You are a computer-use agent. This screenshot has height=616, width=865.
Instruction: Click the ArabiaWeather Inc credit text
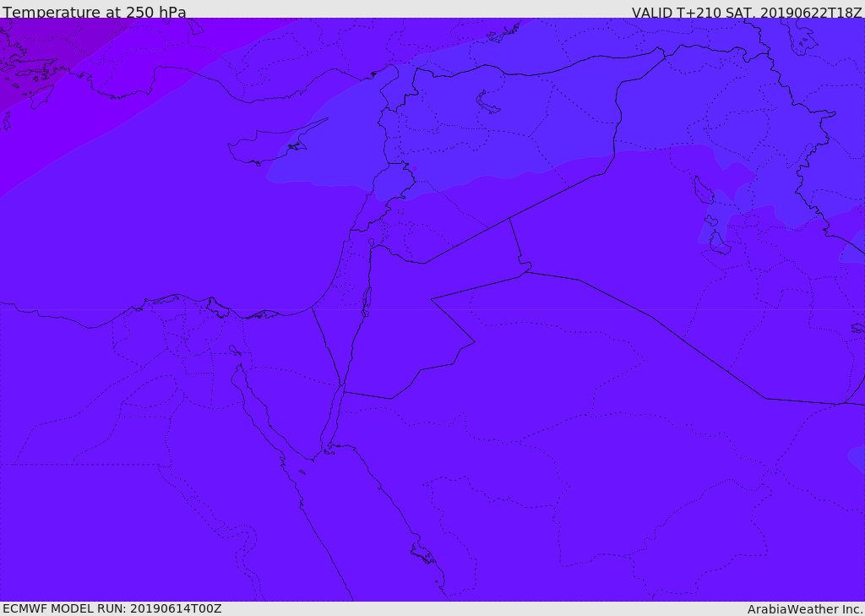pos(805,609)
